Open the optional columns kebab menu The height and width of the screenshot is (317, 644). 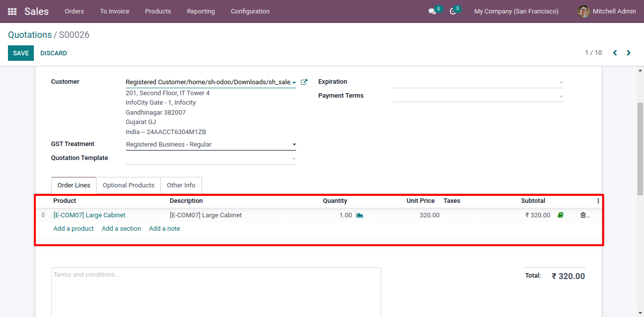coord(598,201)
